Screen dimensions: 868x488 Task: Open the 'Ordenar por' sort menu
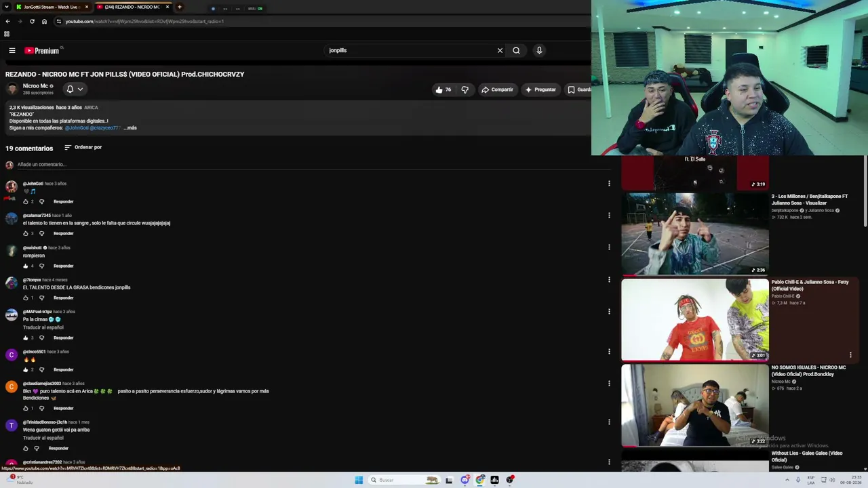[x=83, y=147]
